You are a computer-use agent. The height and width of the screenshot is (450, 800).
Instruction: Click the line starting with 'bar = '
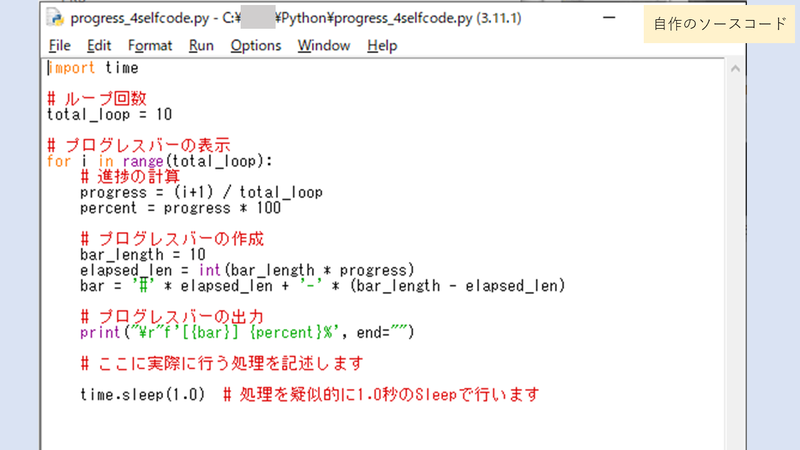(323, 286)
